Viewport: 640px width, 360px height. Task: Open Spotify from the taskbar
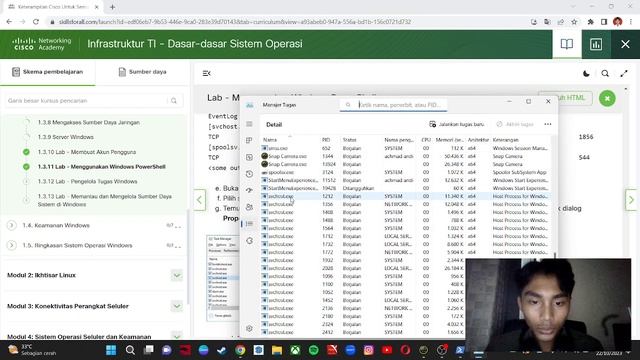point(313,350)
